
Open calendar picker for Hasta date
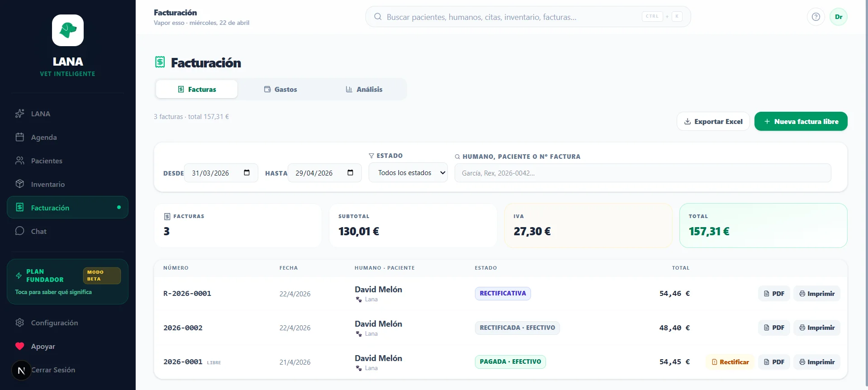point(350,173)
